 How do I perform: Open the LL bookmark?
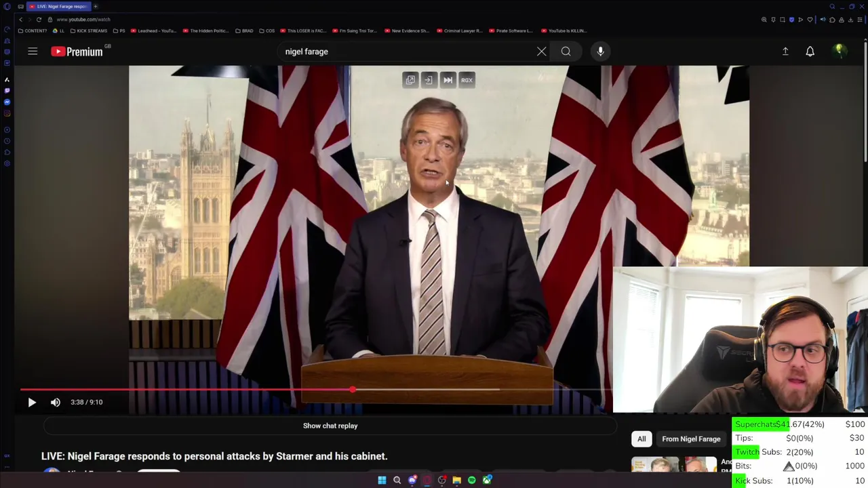(59, 30)
